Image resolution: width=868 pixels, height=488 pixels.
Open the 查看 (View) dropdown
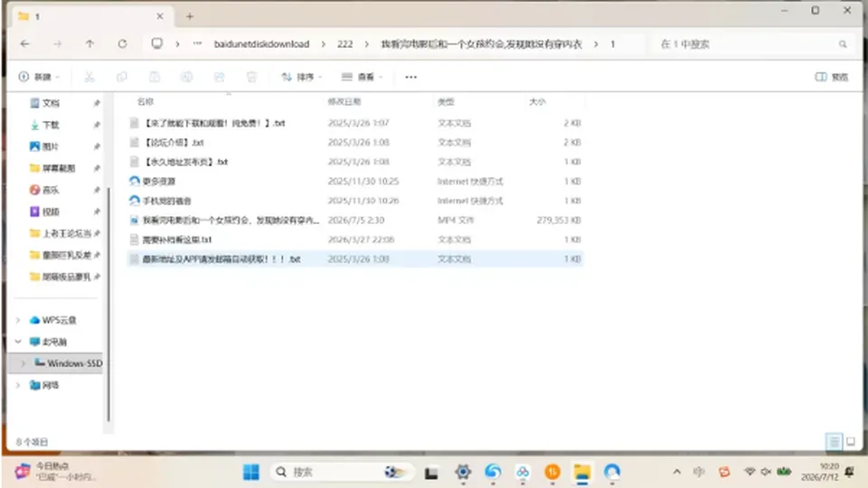click(362, 77)
